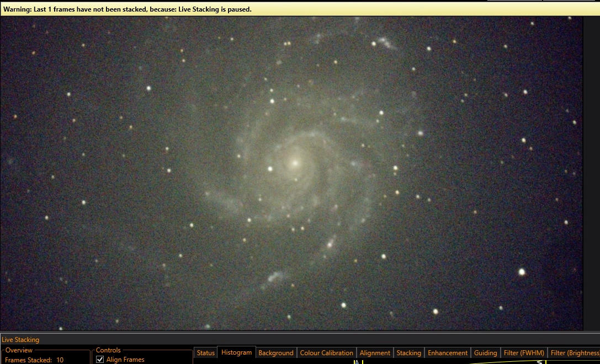600x364 pixels.
Task: Switch to the Filter (FWHM) tab
Action: point(524,352)
